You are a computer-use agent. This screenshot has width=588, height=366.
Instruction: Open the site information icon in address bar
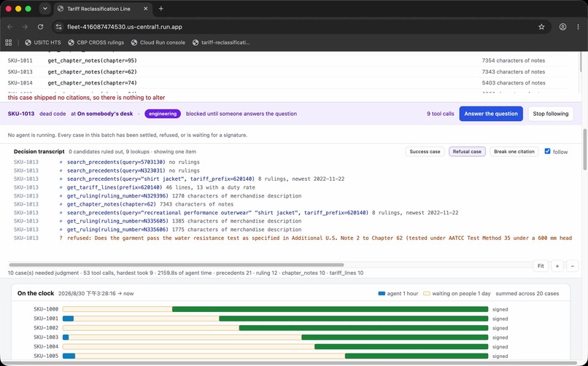click(x=58, y=27)
